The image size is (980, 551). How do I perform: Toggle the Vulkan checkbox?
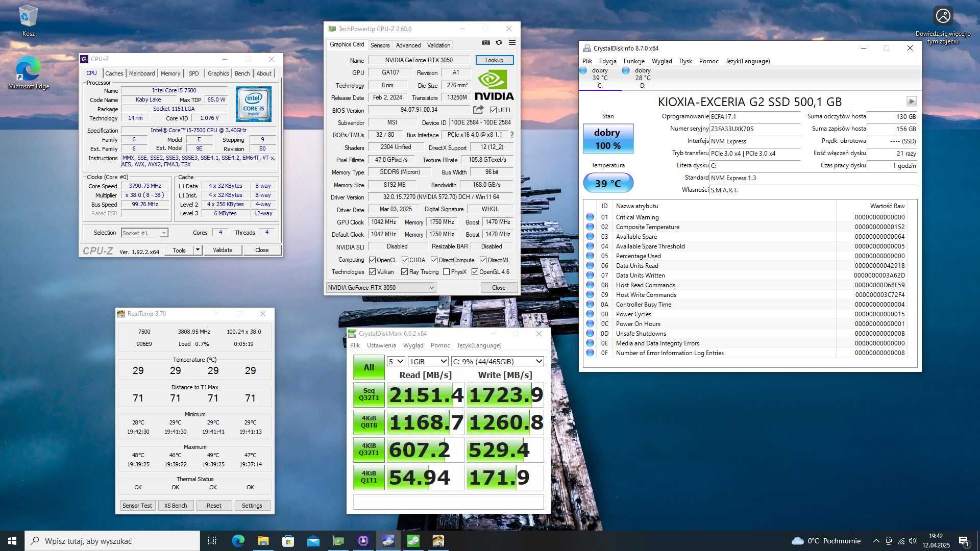pyautogui.click(x=372, y=272)
